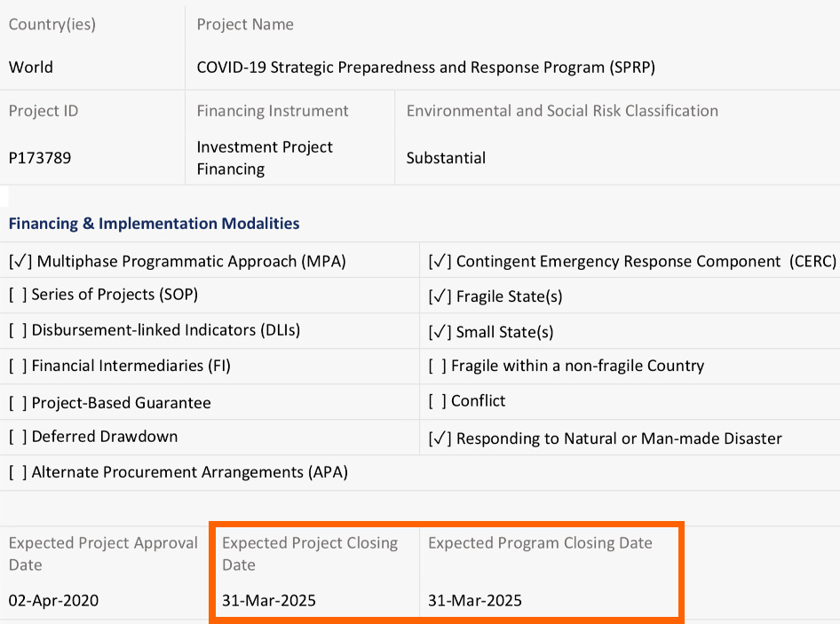Click the 02-Apr-2020 approval date
Image resolution: width=840 pixels, height=624 pixels.
coord(53,601)
